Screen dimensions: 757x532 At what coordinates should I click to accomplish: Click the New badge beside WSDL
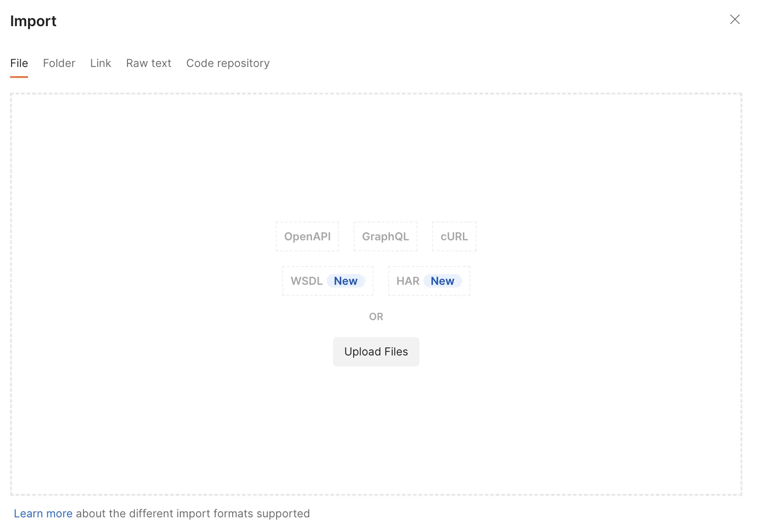point(346,281)
